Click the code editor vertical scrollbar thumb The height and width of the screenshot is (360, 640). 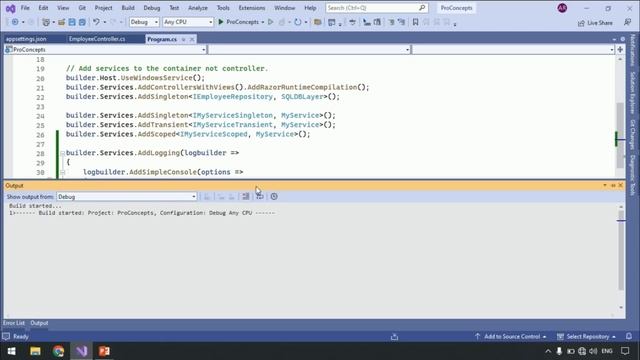[620, 135]
